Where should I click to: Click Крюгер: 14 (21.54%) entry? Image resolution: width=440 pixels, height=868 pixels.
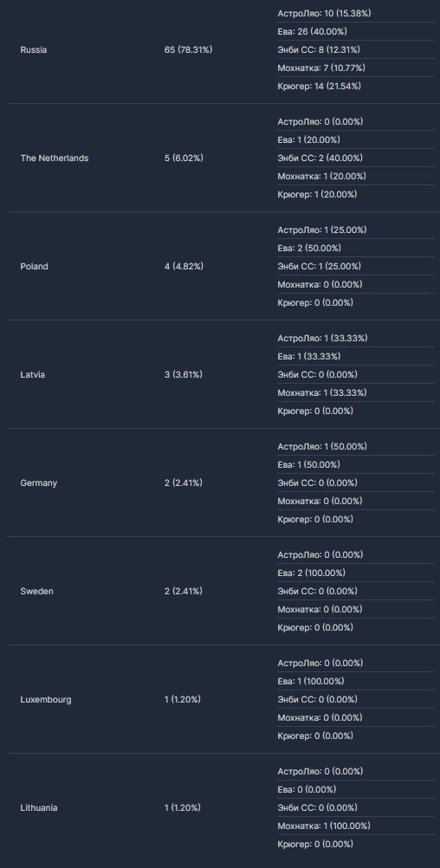319,86
